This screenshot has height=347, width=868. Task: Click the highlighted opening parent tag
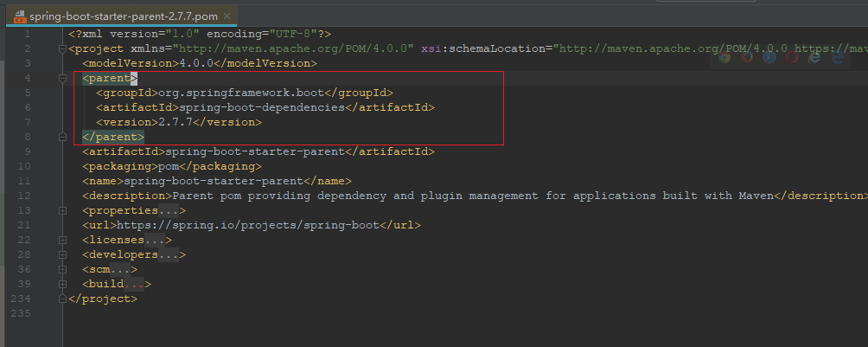[110, 78]
